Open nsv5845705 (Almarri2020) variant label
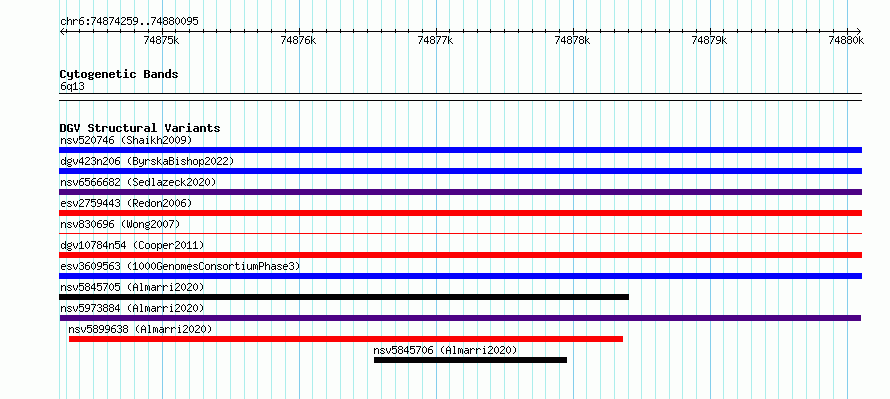 pyautogui.click(x=132, y=287)
